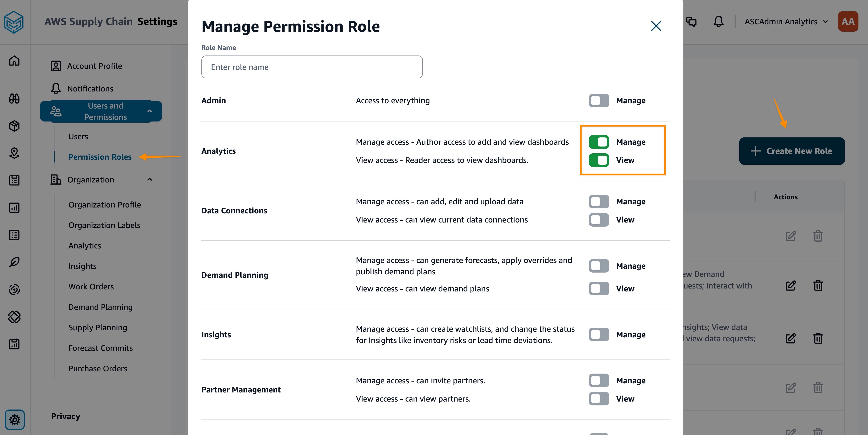Open the list form icon below bar chart
868x435 pixels.
(x=14, y=235)
